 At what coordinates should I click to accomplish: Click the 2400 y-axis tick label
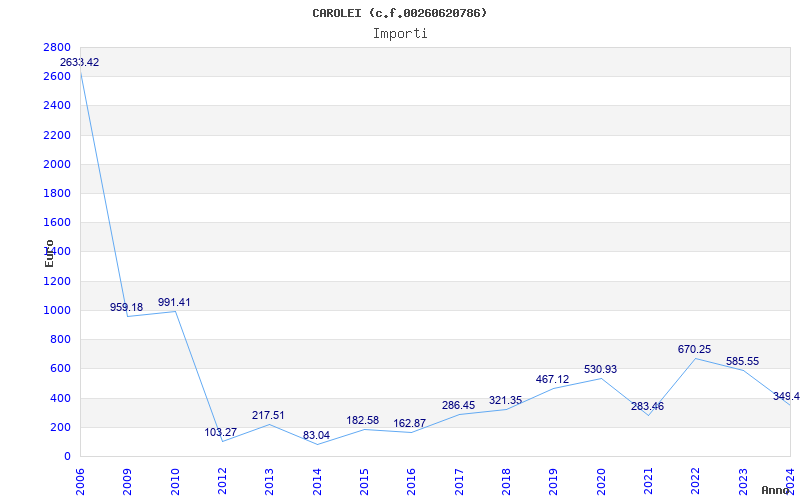pos(57,106)
